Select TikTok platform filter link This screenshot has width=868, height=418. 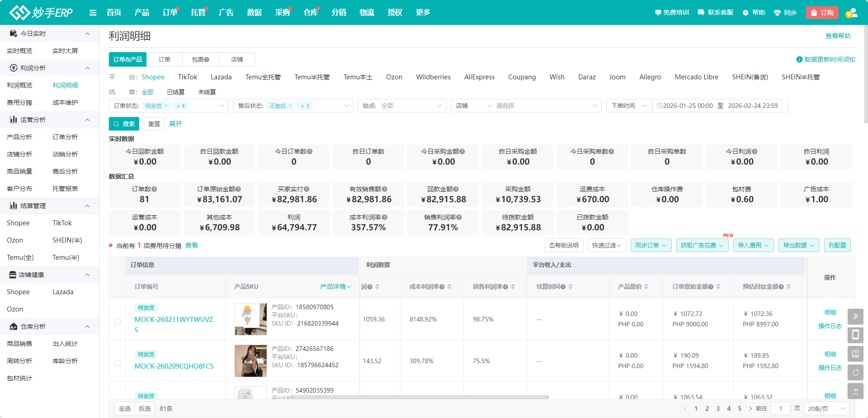[187, 77]
